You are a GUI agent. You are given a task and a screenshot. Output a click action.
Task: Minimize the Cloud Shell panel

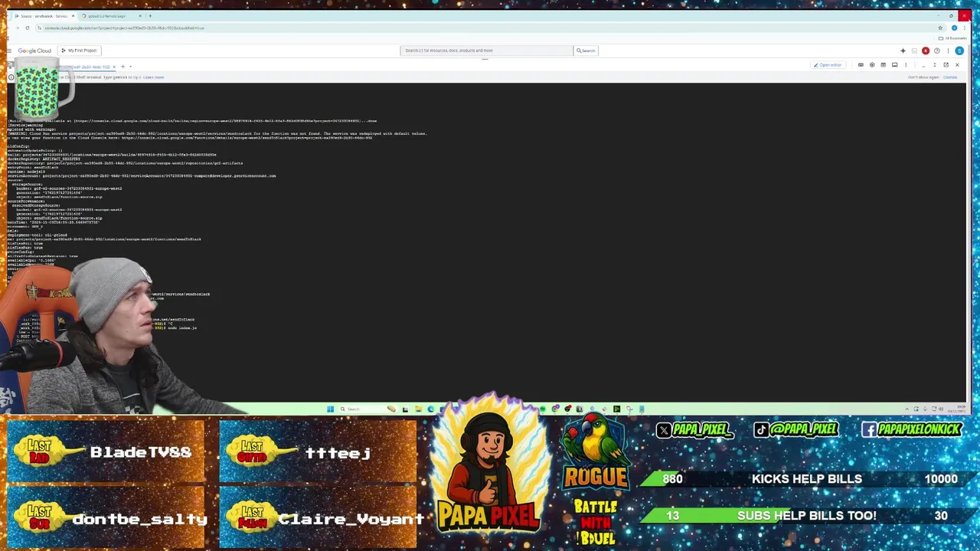click(923, 65)
